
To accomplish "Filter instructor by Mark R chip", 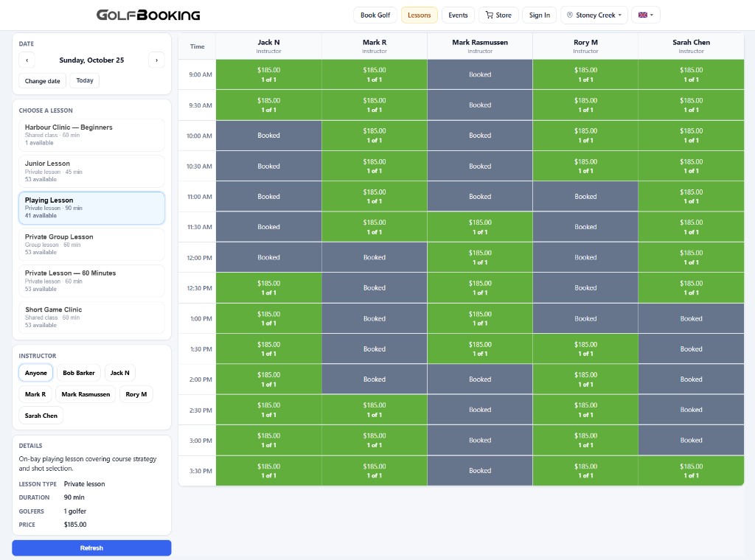I will tap(35, 394).
